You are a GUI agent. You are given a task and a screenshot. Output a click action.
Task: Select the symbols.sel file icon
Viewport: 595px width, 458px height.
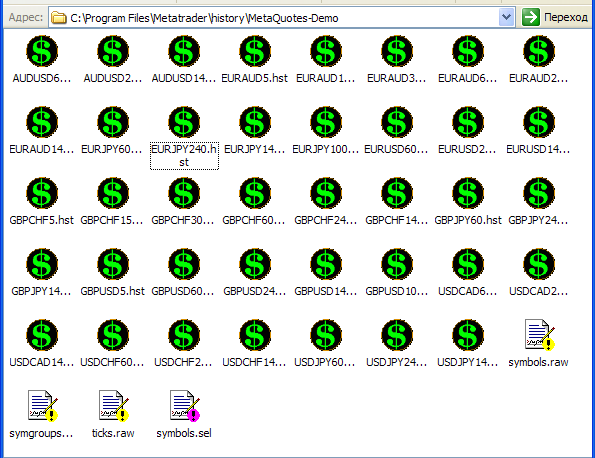coord(185,406)
